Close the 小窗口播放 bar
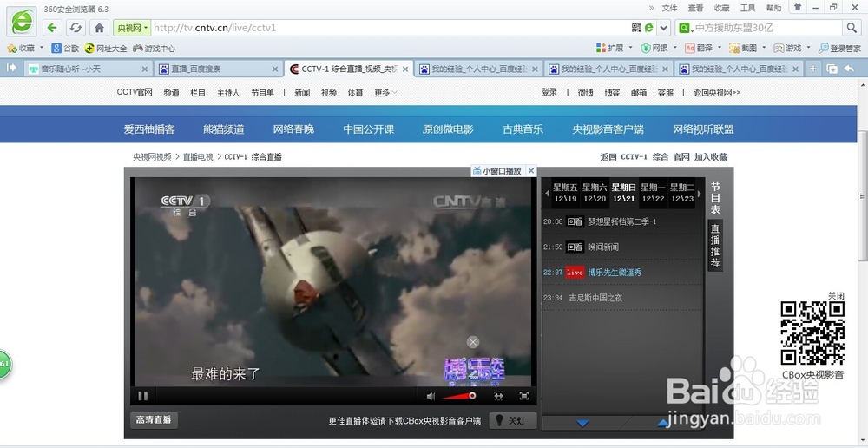The image size is (868, 448). (x=531, y=171)
